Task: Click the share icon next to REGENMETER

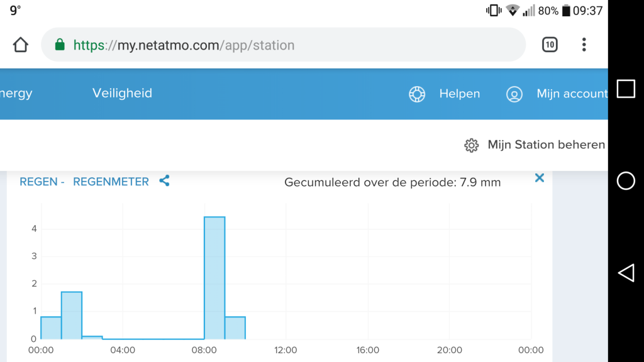Action: pos(164,180)
